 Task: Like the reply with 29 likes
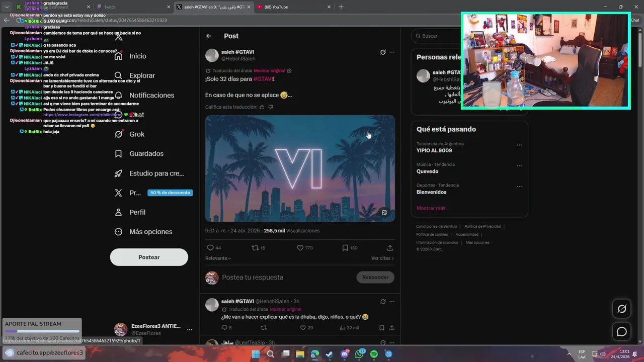pos(306,328)
